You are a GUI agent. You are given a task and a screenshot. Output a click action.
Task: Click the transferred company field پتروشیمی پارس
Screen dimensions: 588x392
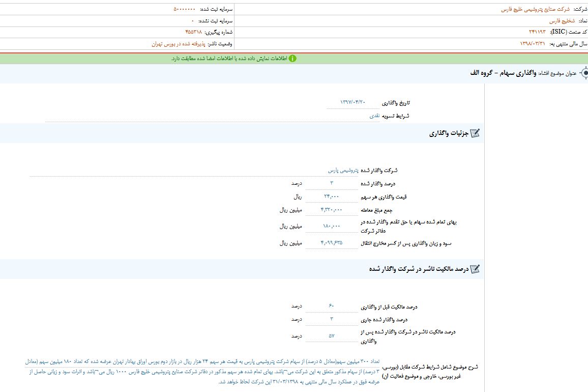tap(194, 170)
